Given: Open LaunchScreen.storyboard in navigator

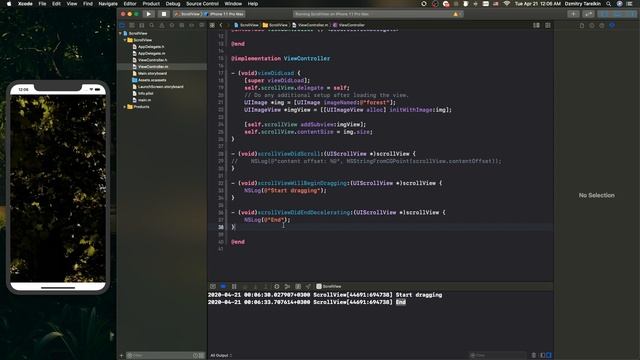Looking at the screenshot, I should tap(162, 87).
